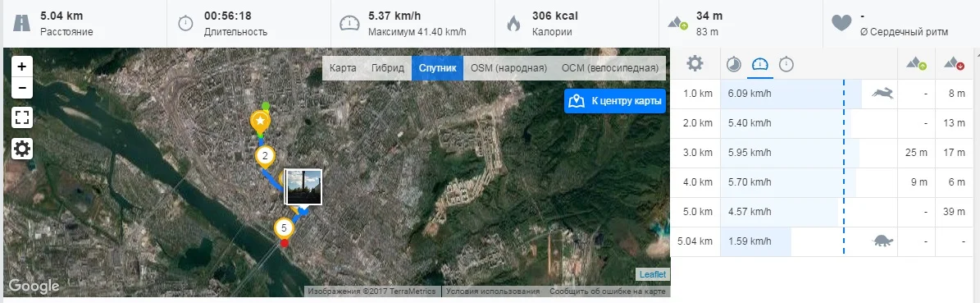Select the Спутник map layer
The height and width of the screenshot is (303, 980).
(437, 68)
